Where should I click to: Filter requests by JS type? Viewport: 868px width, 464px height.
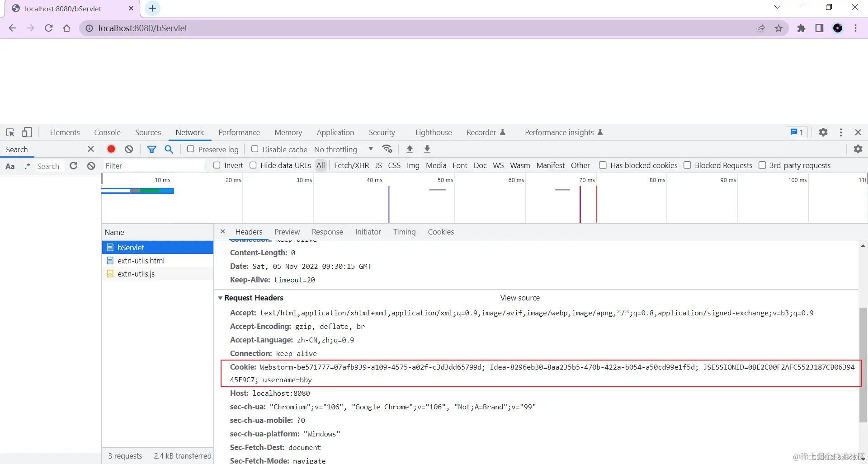[x=378, y=165]
